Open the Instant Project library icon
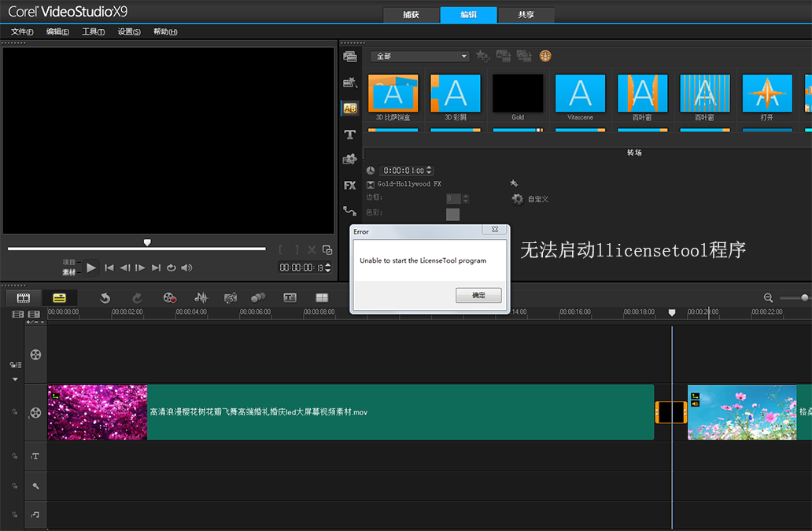The image size is (812, 531). [x=350, y=83]
